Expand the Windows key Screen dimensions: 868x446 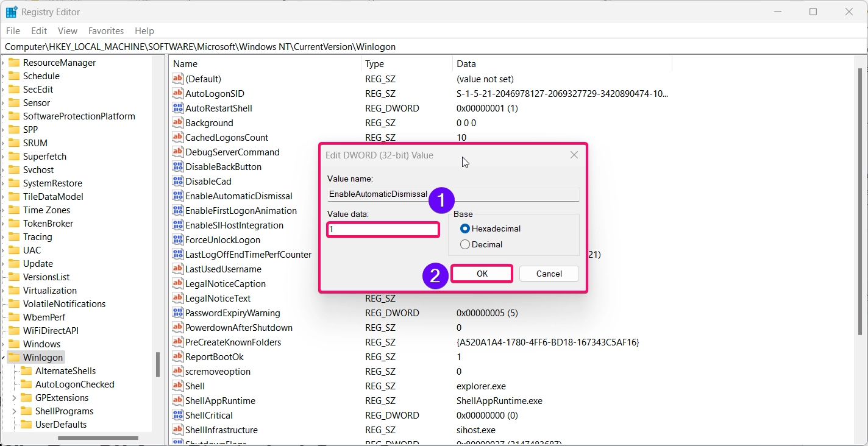click(3, 344)
